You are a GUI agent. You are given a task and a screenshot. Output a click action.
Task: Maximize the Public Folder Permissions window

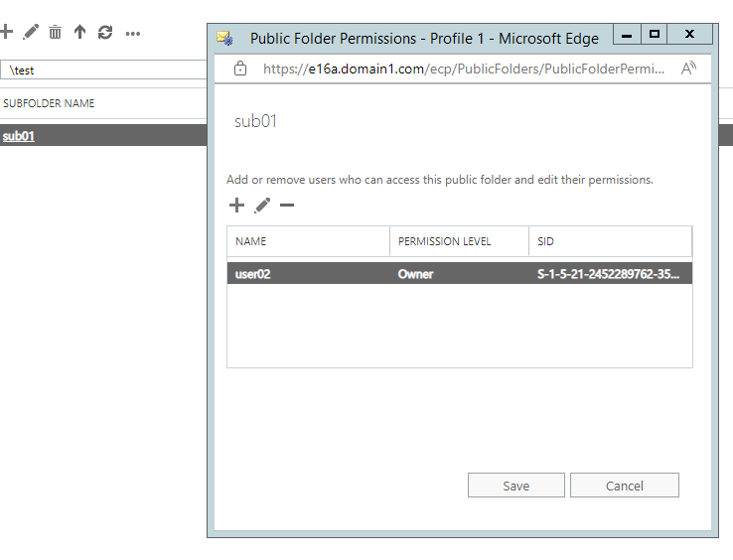click(x=654, y=35)
